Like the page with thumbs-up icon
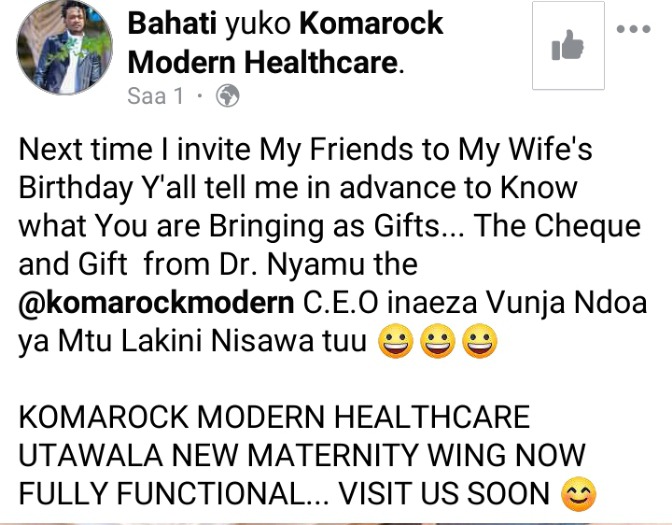The width and height of the screenshot is (672, 525). [568, 45]
